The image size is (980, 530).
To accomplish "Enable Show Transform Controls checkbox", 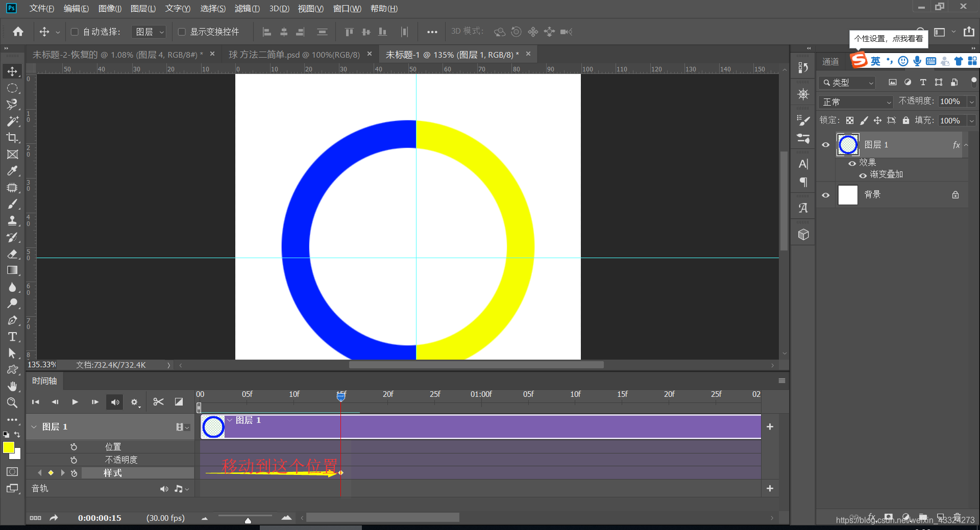I will 181,32.
